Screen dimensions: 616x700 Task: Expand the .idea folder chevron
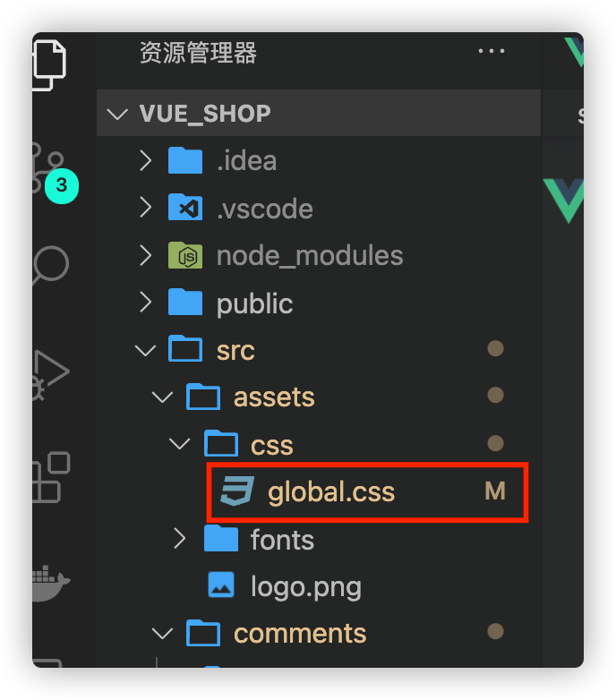point(145,160)
